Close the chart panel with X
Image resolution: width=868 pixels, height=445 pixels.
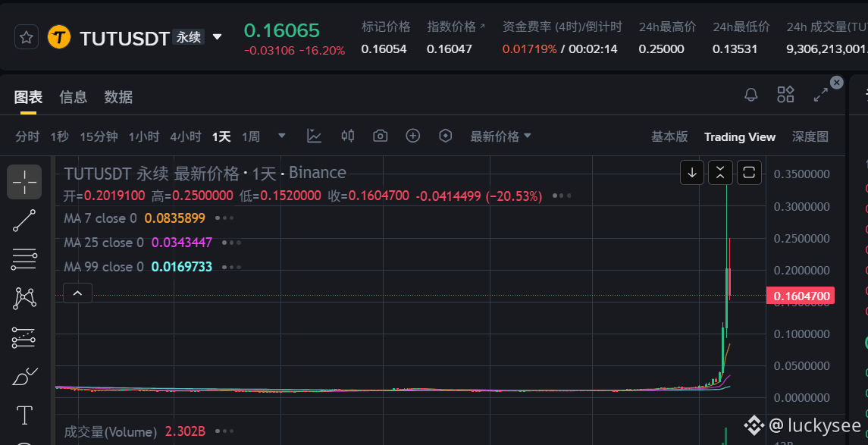tap(836, 83)
